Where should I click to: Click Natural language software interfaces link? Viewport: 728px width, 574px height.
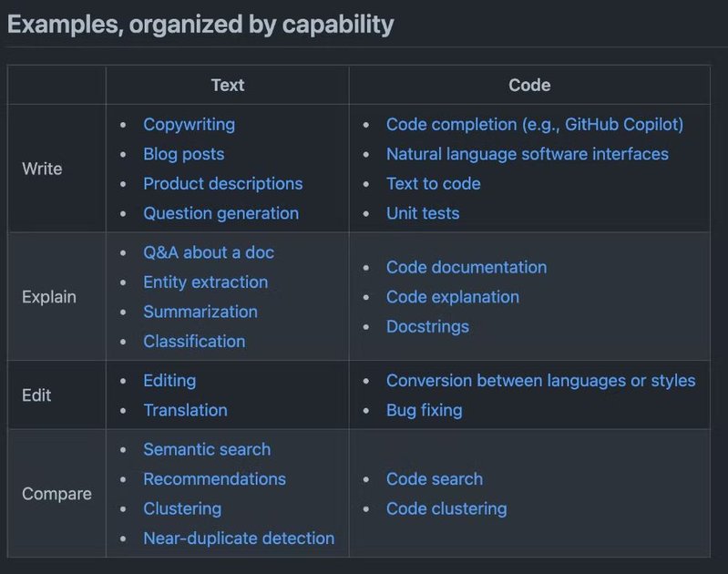point(527,154)
